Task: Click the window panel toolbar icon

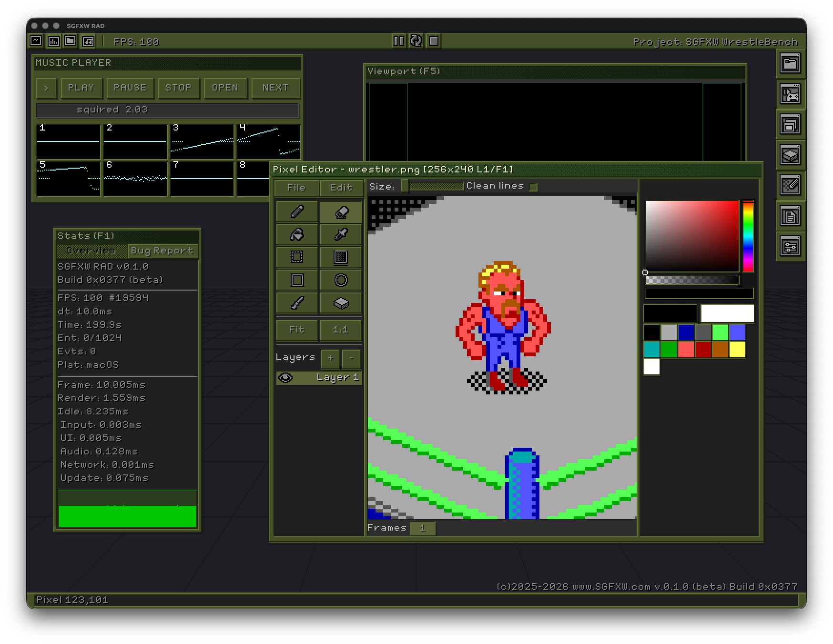Action: pyautogui.click(x=71, y=41)
